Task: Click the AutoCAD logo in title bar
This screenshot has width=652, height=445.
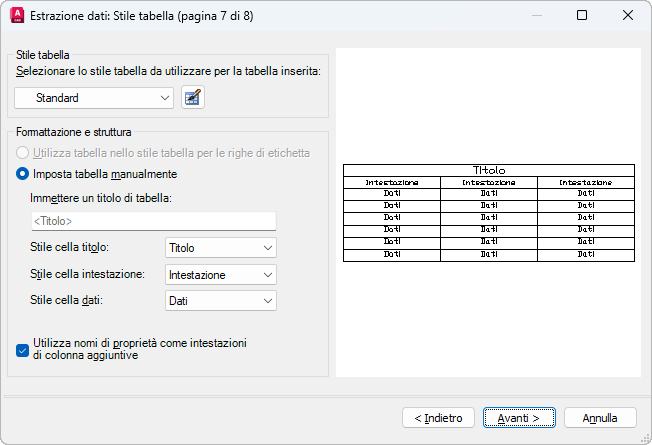Action: (16, 16)
